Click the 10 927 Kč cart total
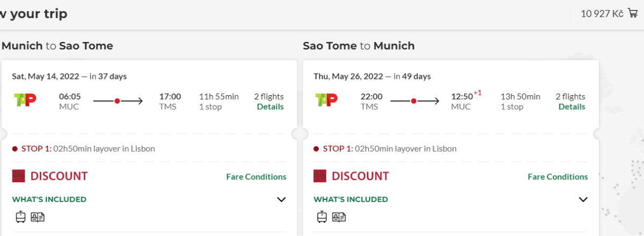Screen dimensions: 644x236 tap(602, 14)
